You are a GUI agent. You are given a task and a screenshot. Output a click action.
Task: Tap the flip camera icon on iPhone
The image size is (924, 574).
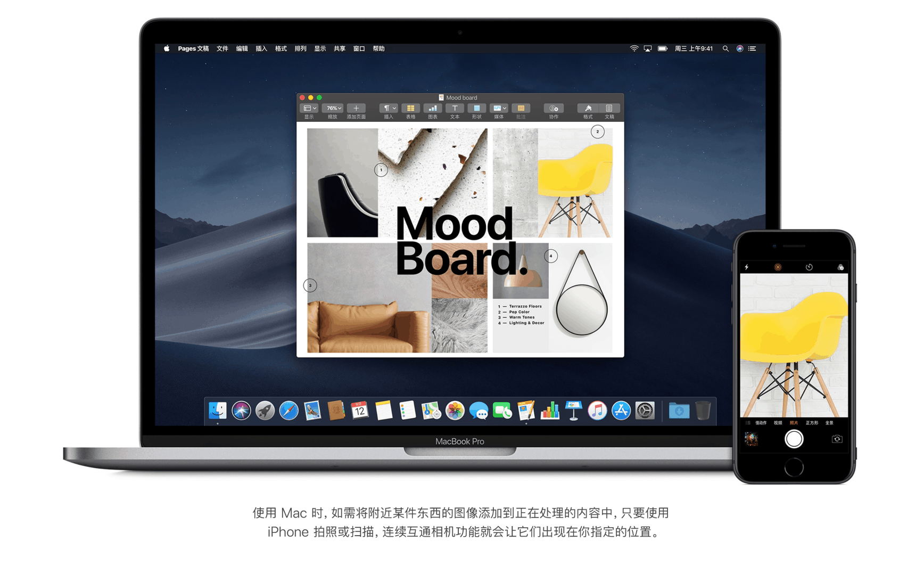837,439
